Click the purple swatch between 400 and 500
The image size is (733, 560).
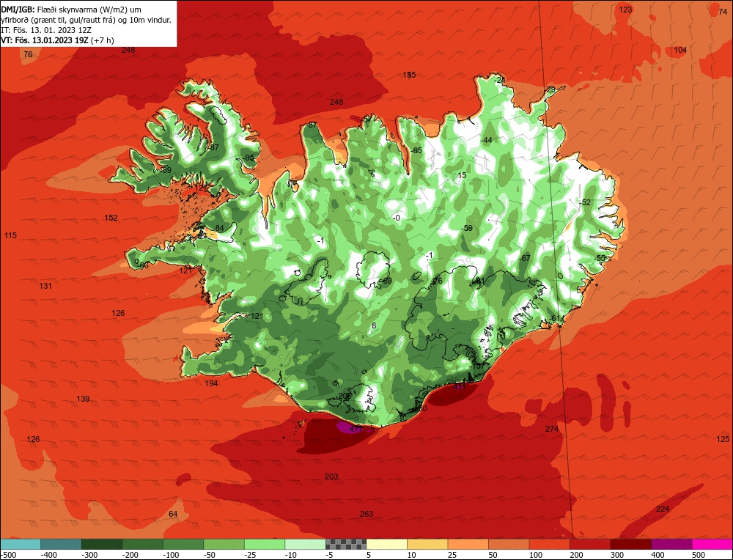(671, 544)
